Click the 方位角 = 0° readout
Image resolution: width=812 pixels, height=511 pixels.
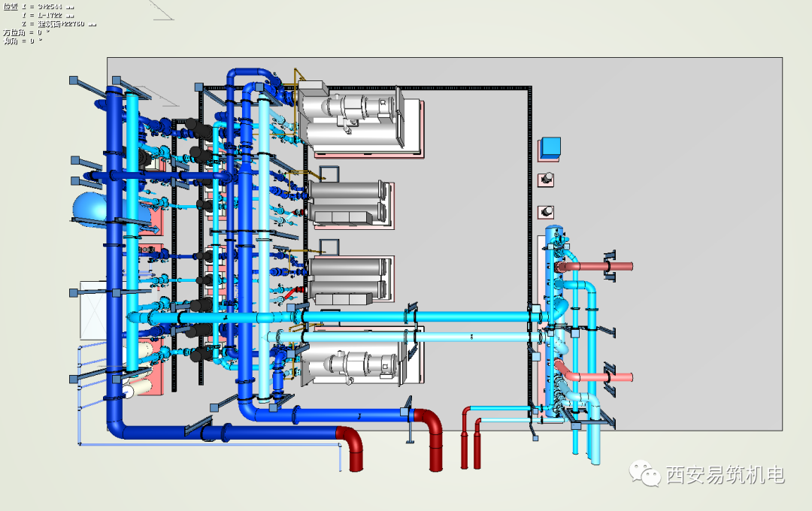point(26,32)
